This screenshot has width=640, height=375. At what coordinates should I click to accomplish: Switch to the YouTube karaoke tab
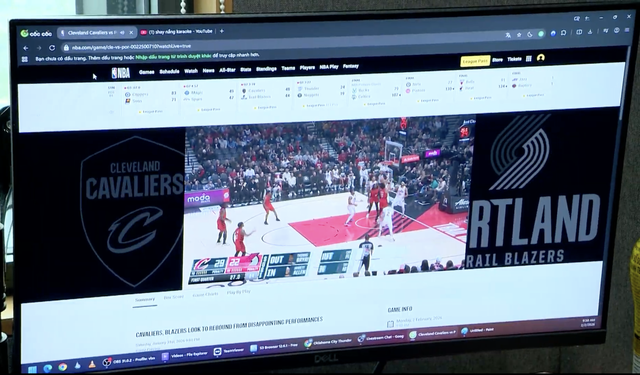click(x=176, y=31)
